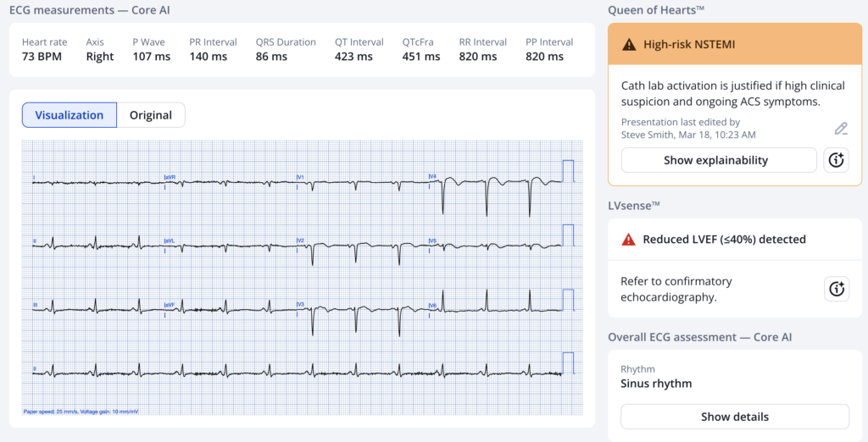
Task: Click warning triangle in High-risk NSTEMI banner
Action: [x=629, y=44]
